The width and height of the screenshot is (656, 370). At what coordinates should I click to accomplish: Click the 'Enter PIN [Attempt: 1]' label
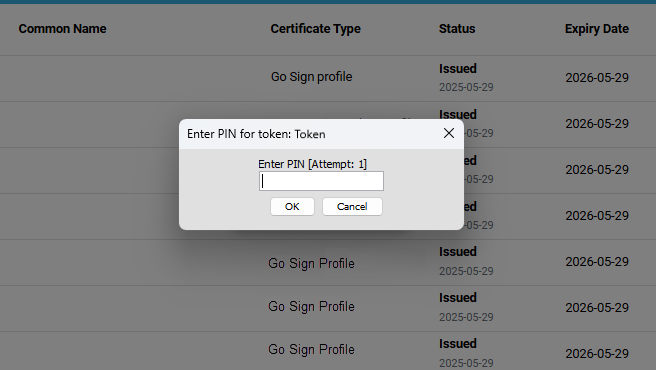[x=313, y=164]
